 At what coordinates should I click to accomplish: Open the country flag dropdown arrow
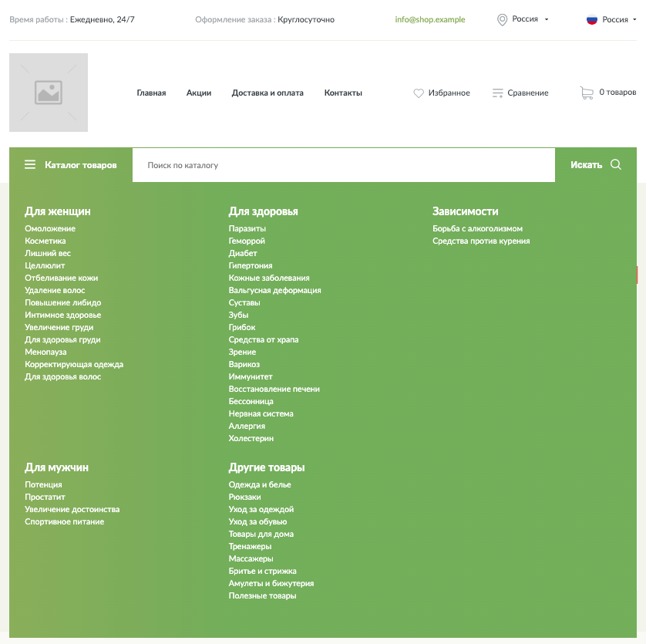click(x=634, y=20)
